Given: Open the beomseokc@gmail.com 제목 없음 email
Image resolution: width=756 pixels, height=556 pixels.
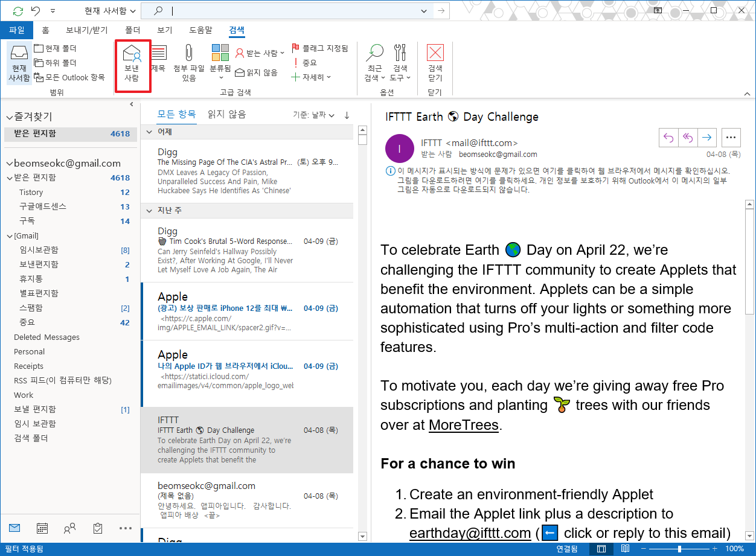Looking at the screenshot, I should 247,500.
